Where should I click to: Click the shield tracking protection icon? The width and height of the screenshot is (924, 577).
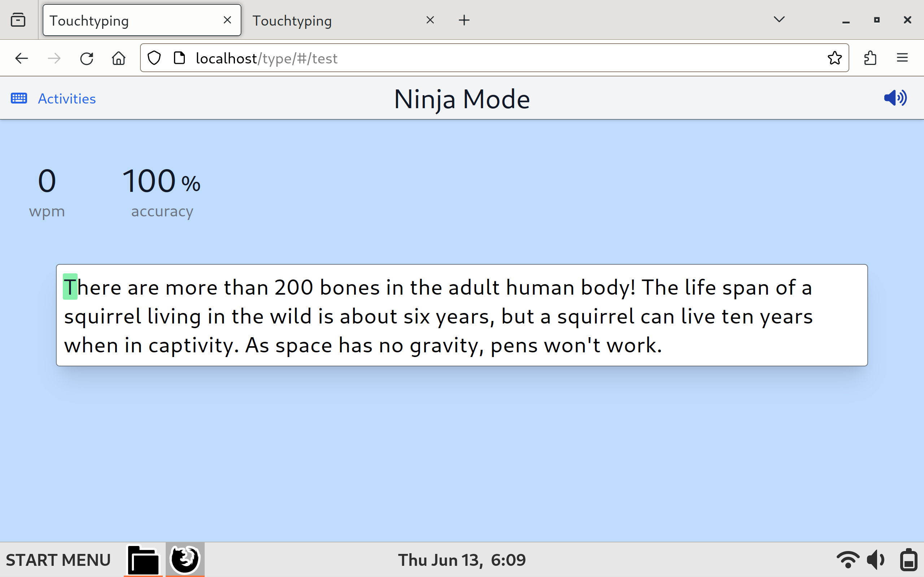click(x=154, y=58)
